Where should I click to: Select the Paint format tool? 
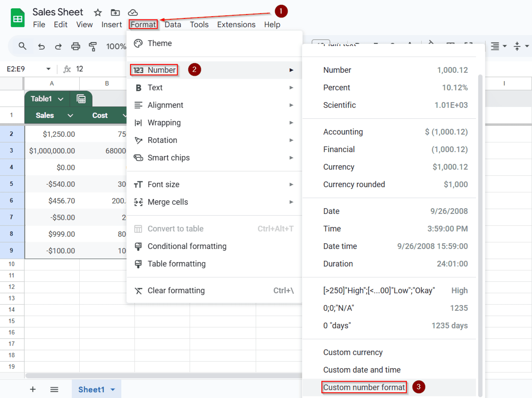click(93, 46)
